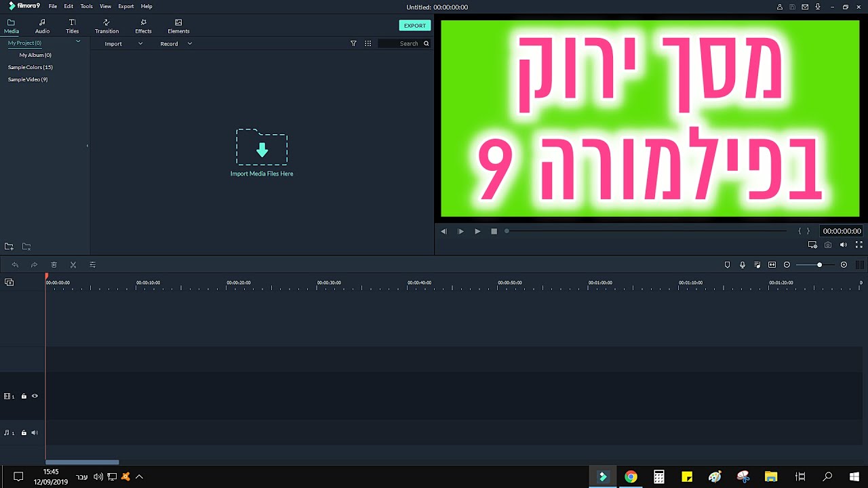Click the add track manager icon

pos(9,283)
